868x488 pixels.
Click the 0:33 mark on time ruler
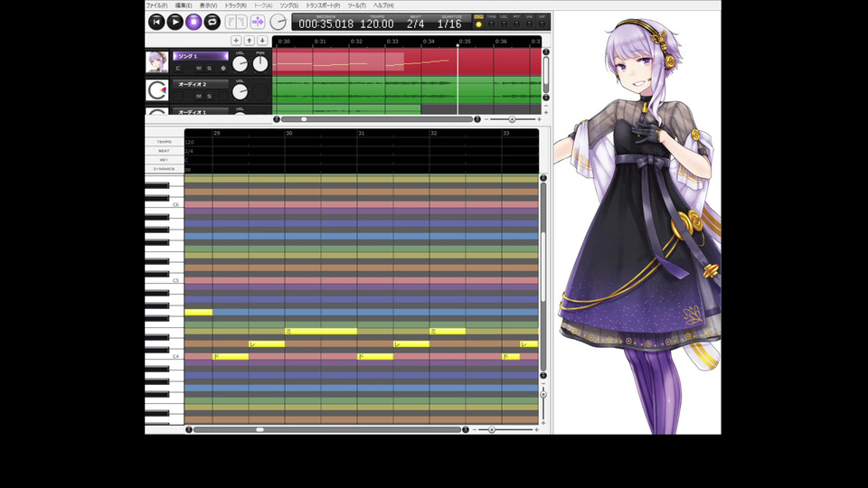[x=392, y=42]
